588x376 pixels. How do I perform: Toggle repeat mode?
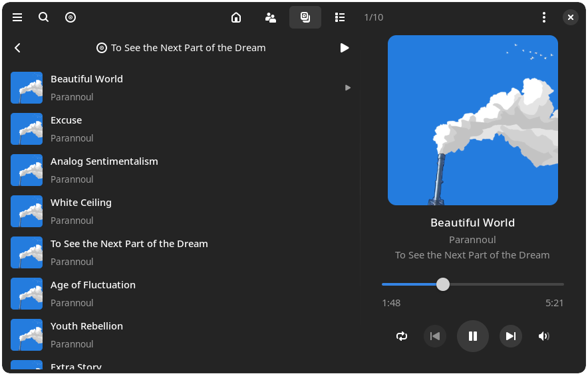coord(402,336)
